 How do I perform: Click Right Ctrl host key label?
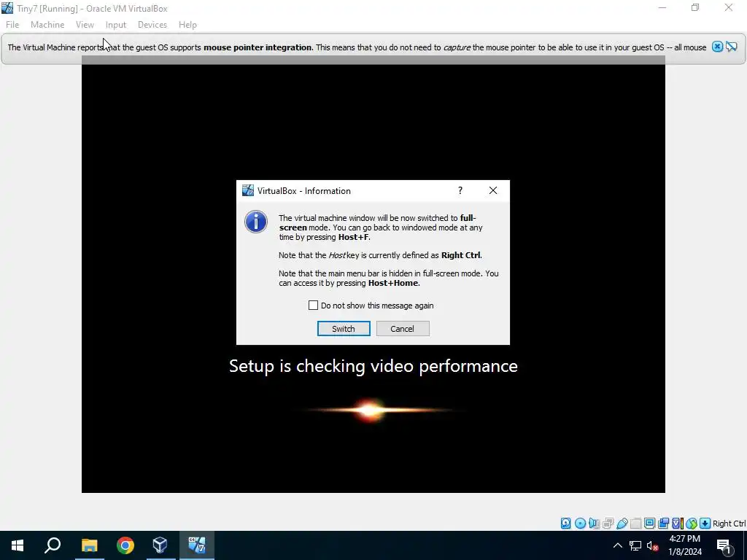click(x=729, y=524)
